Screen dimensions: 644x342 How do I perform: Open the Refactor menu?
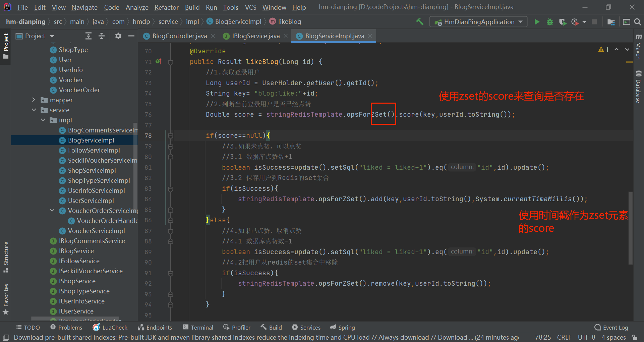click(x=166, y=7)
